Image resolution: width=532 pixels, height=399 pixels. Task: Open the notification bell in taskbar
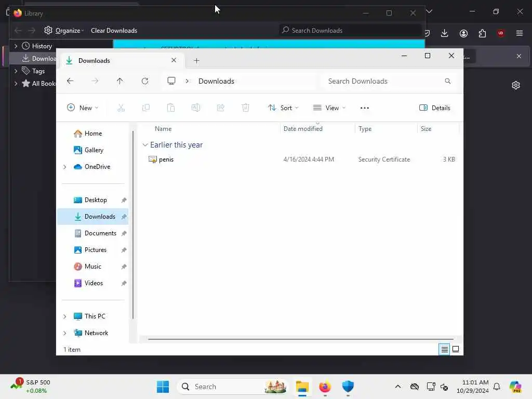pos(497,387)
